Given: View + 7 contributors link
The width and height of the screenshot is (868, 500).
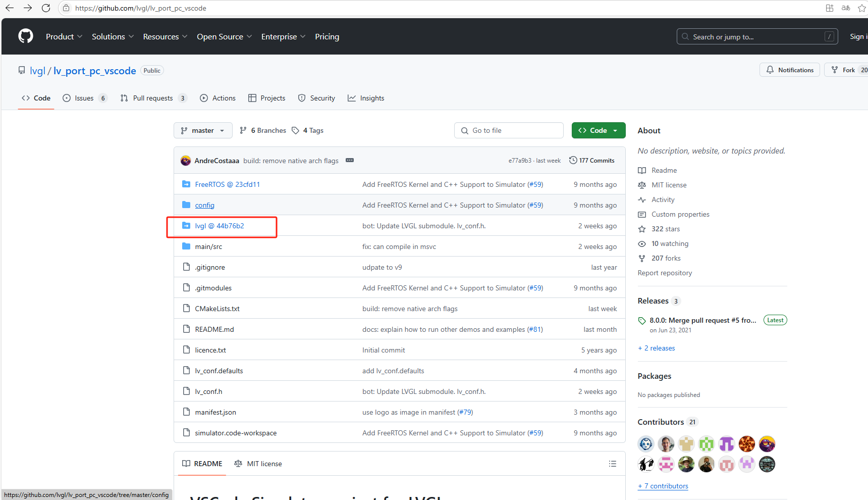Looking at the screenshot, I should click(663, 486).
